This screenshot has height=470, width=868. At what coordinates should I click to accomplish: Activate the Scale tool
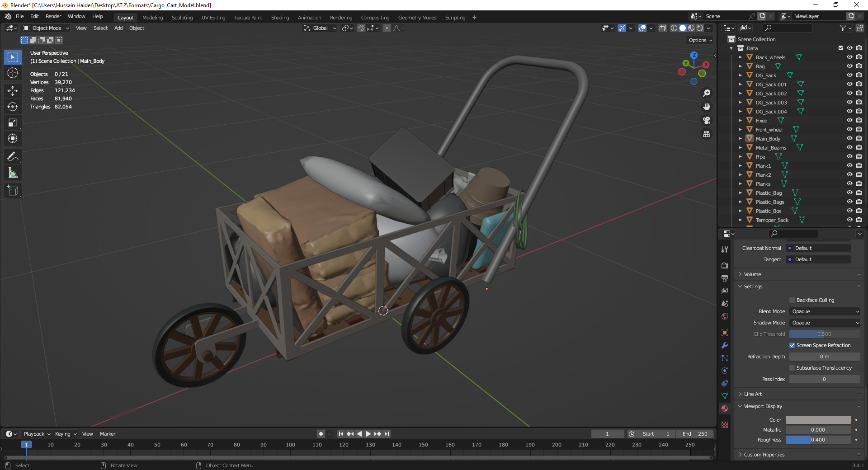13,122
